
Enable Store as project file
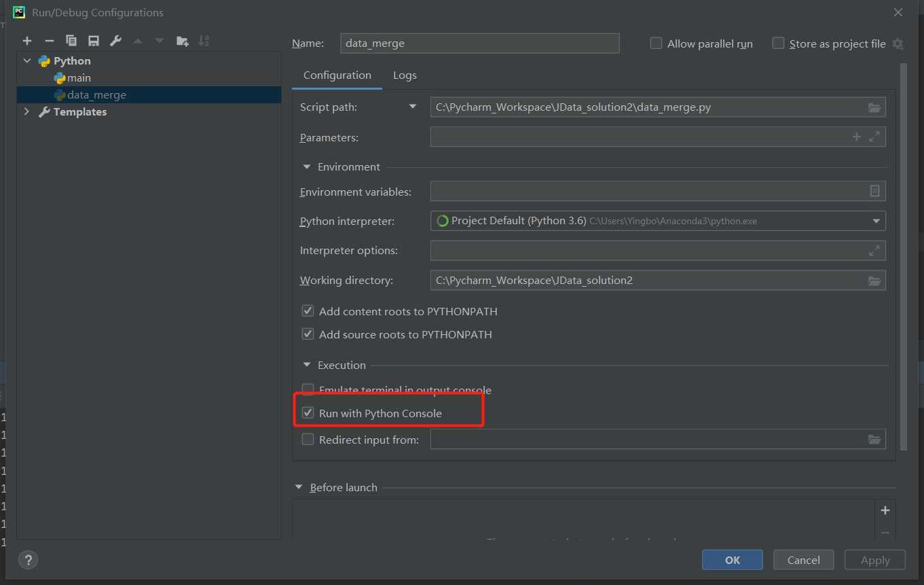tap(778, 43)
